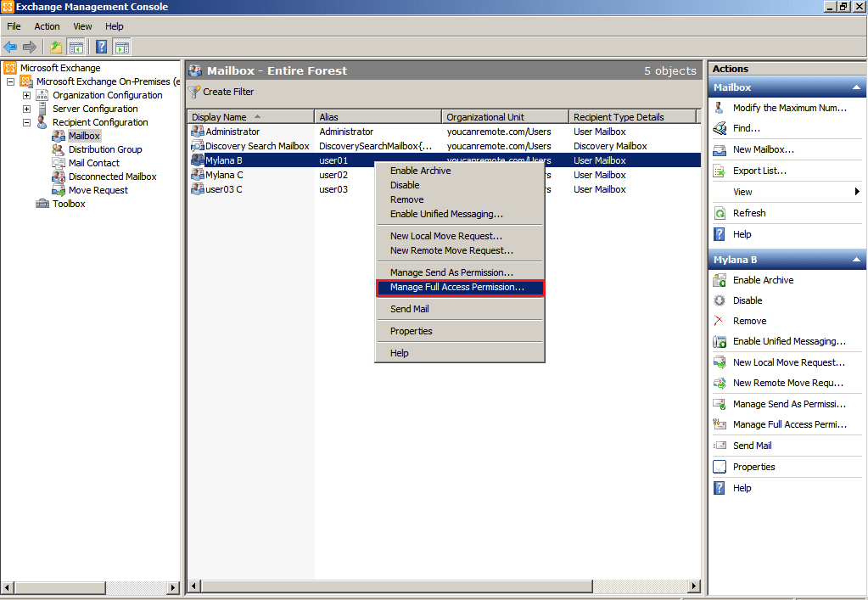
Task: Click the Refresh icon in Actions pane
Action: click(x=720, y=213)
